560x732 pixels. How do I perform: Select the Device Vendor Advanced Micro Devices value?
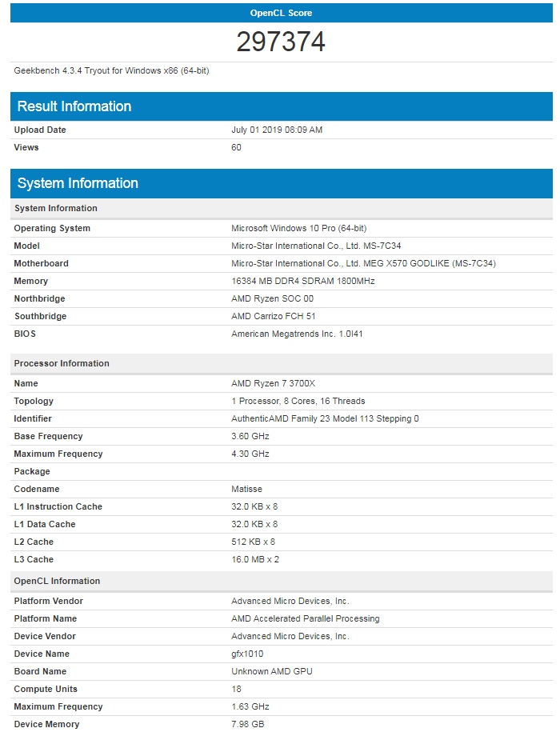coord(290,636)
